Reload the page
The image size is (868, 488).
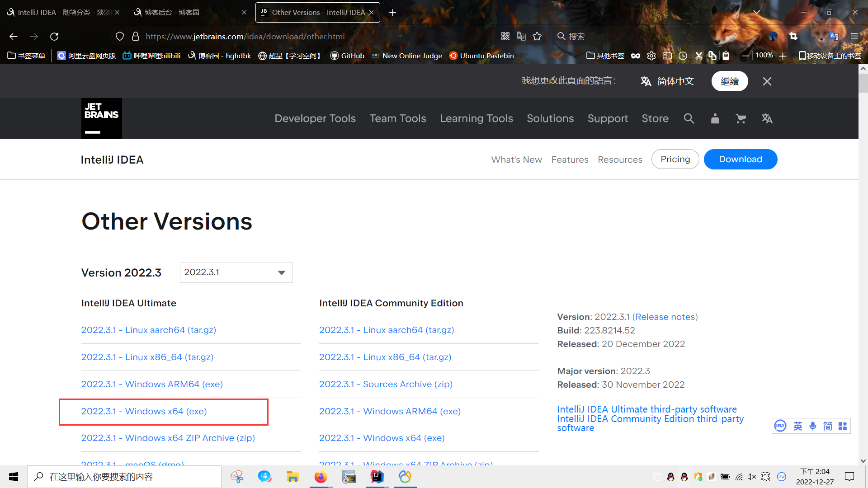coord(54,36)
